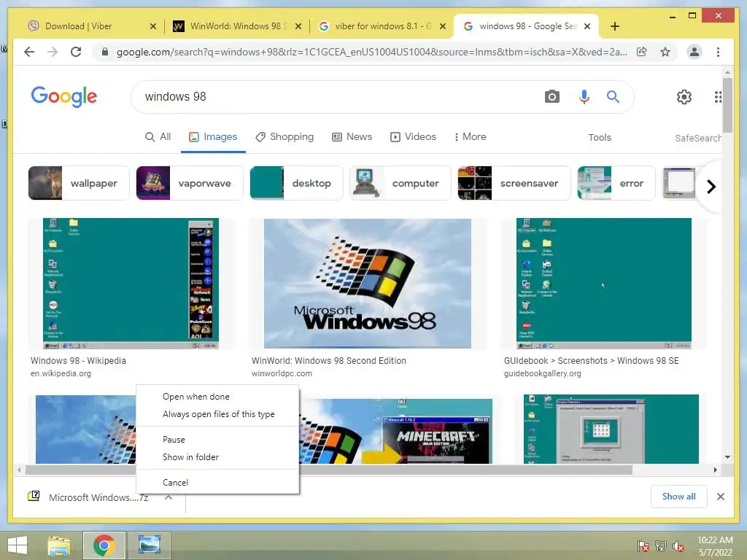Viewport: 747px width, 560px height.
Task: Open the Microsoft Windows 98 logo thumbnail
Action: tap(368, 284)
